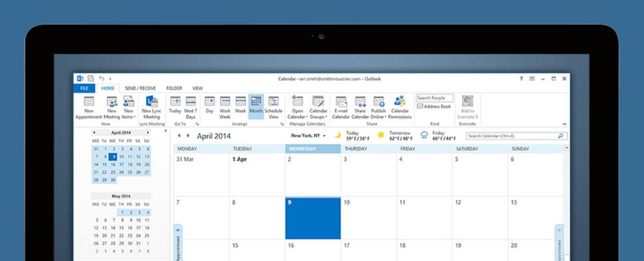644x261 pixels.
Task: Show the Next 7 Days
Action: (190, 108)
